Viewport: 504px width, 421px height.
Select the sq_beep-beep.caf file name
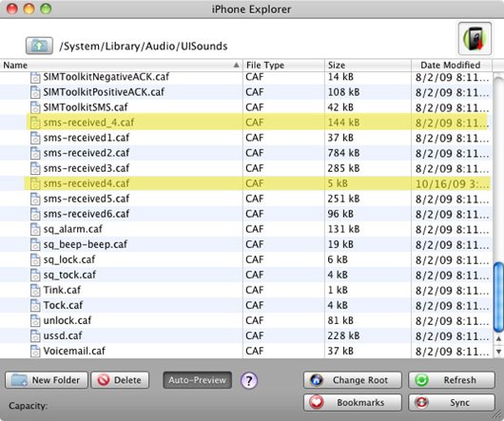pos(86,244)
